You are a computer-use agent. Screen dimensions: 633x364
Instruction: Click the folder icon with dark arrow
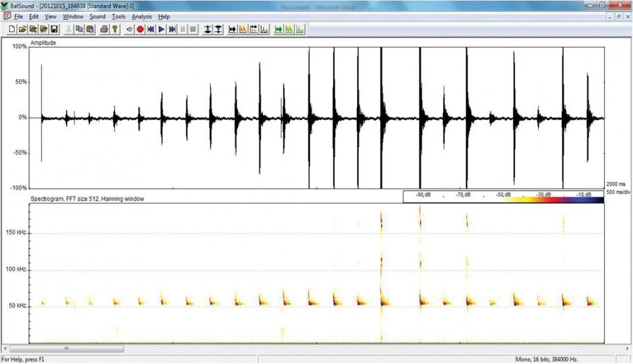tap(33, 29)
